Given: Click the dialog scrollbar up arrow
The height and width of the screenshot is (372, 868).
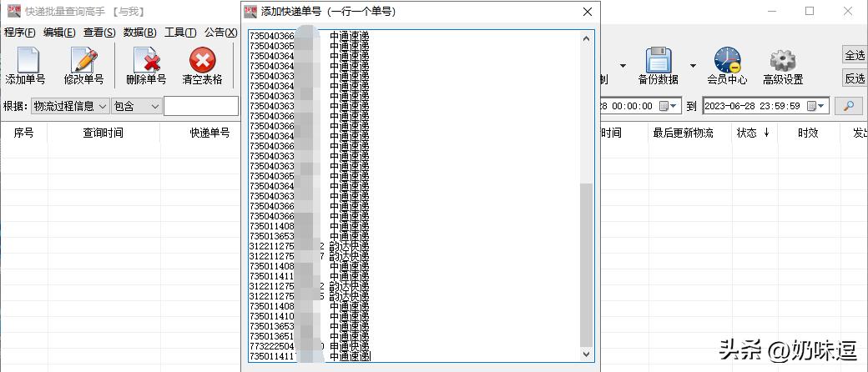Looking at the screenshot, I should coord(586,38).
